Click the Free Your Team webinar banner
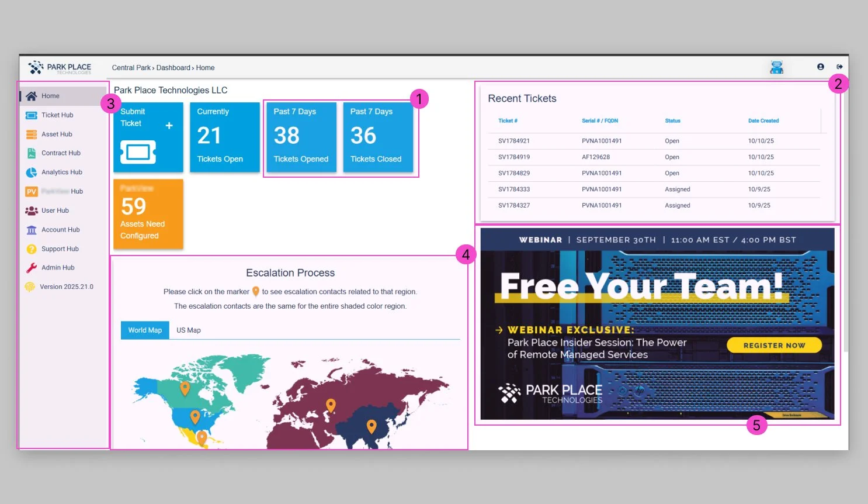868x504 pixels. tap(657, 324)
